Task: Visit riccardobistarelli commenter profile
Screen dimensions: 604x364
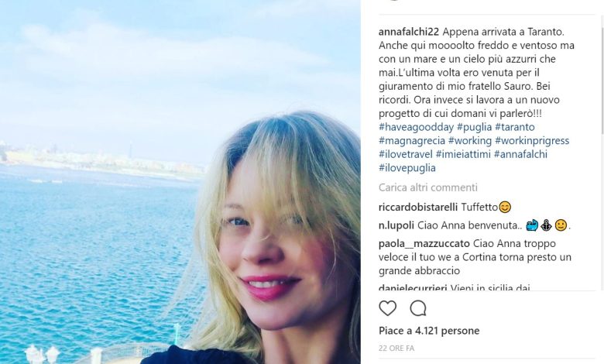Action: (x=418, y=208)
